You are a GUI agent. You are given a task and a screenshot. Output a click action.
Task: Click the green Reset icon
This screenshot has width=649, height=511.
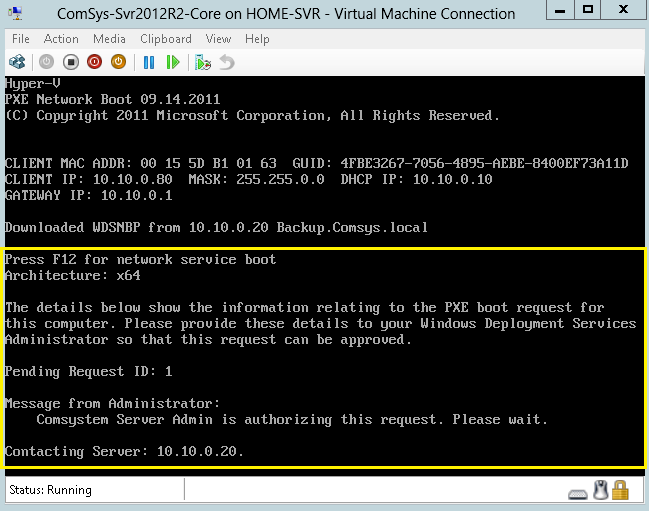pos(173,62)
